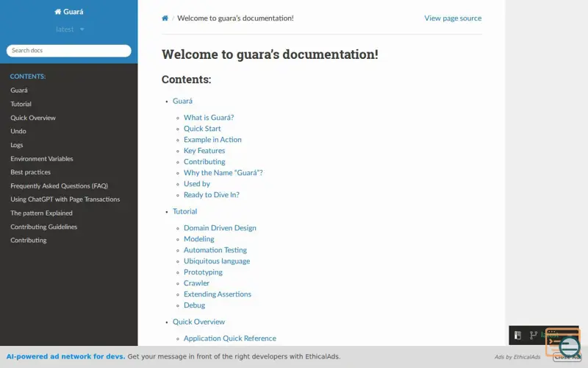Open Contributing Guidelines in the sidebar

[44, 227]
